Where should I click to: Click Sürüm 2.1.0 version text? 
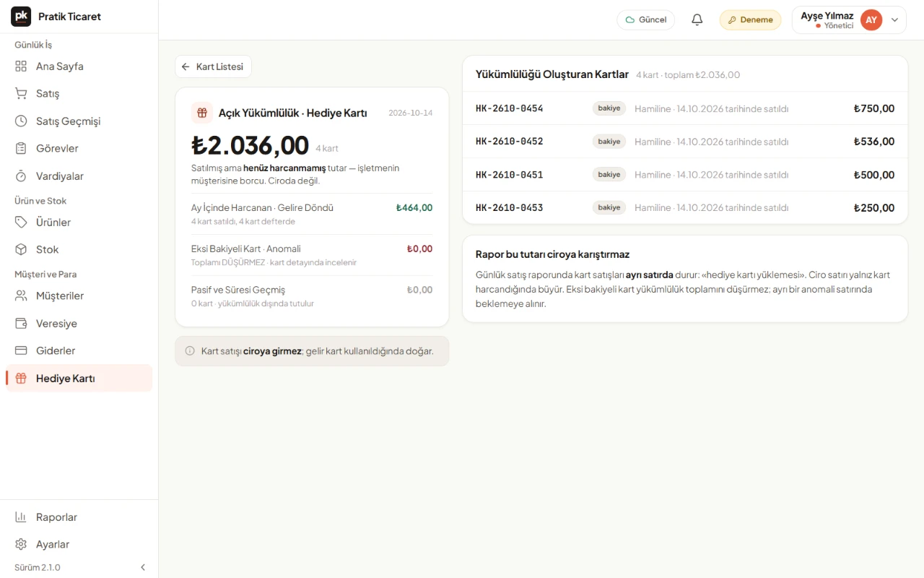point(38,568)
